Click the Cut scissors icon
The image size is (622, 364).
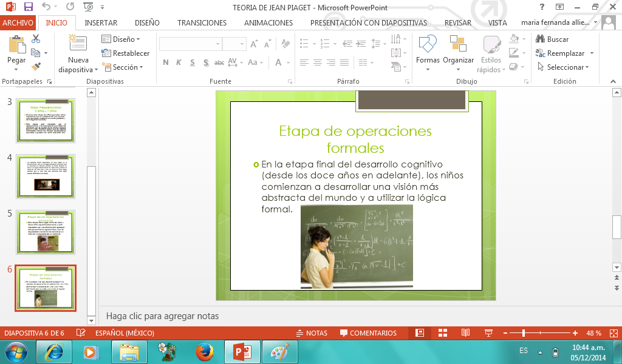point(36,39)
